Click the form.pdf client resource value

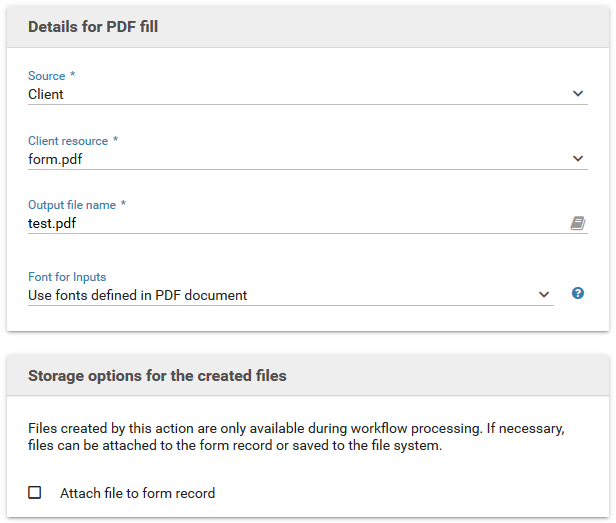pyautogui.click(x=56, y=158)
